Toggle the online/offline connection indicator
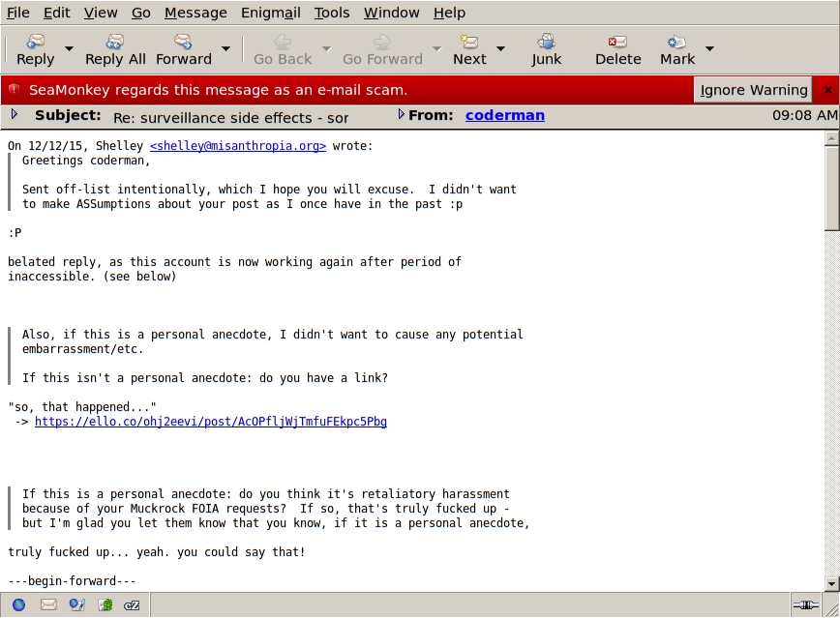Image resolution: width=840 pixels, height=618 pixels. coord(805,605)
